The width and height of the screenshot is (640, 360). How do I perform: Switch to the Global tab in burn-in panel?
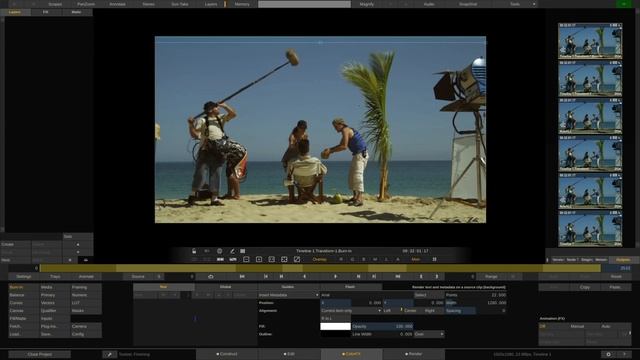click(x=225, y=287)
